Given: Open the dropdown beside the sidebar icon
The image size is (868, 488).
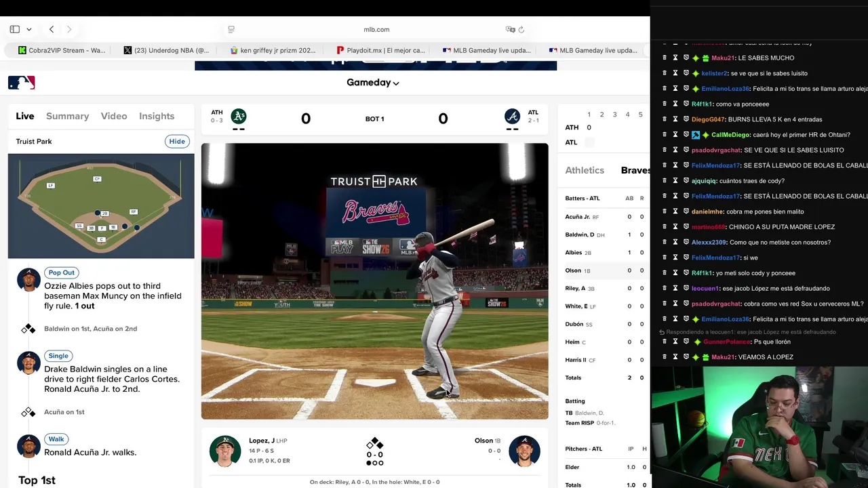Looking at the screenshot, I should coord(28,29).
